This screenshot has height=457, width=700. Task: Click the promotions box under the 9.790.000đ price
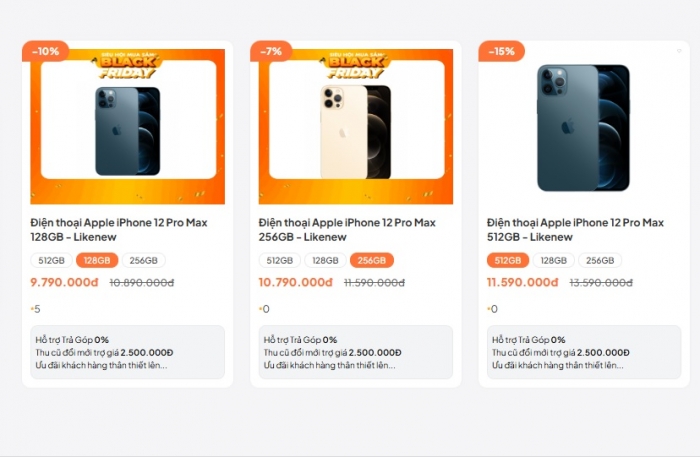127,352
